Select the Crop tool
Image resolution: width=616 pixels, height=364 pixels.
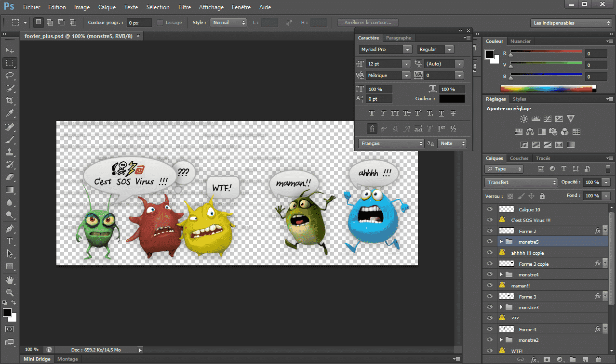click(10, 101)
